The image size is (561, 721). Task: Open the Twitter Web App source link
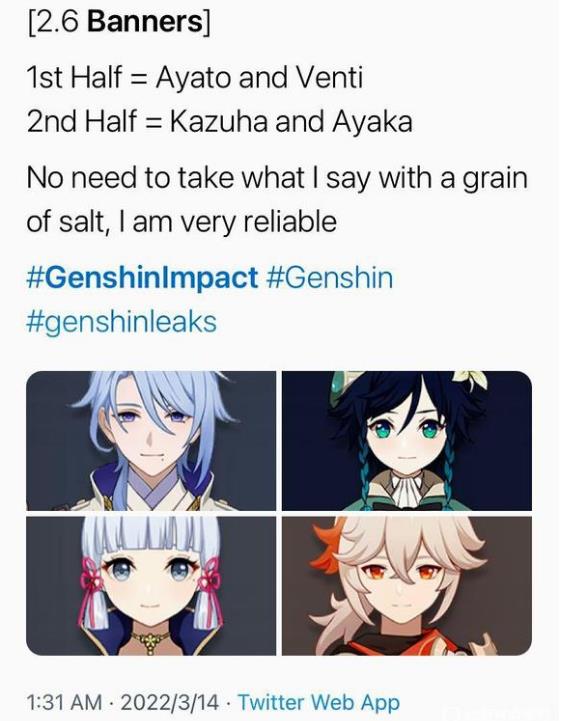coord(319,702)
